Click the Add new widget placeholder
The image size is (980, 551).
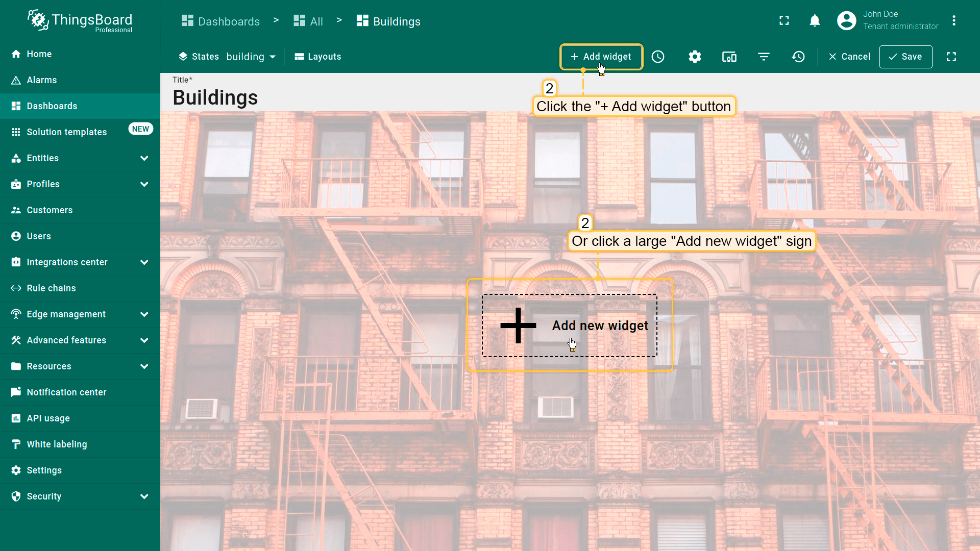click(x=569, y=325)
